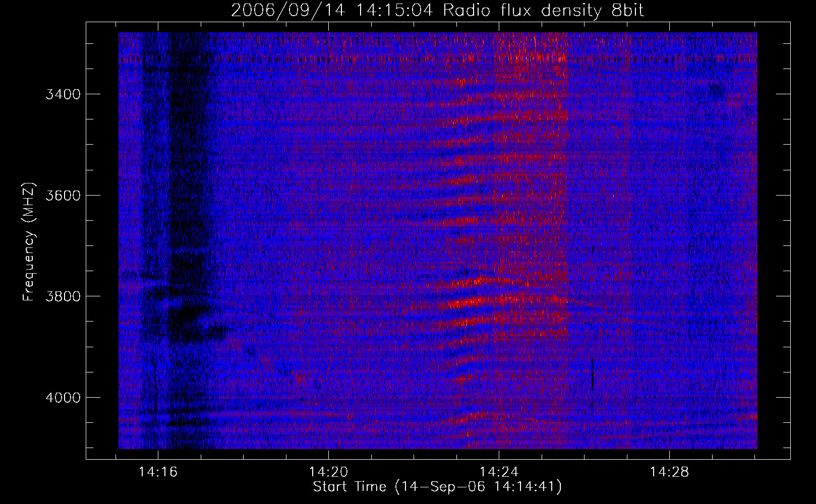Click the 14:16 time axis label

click(x=158, y=472)
